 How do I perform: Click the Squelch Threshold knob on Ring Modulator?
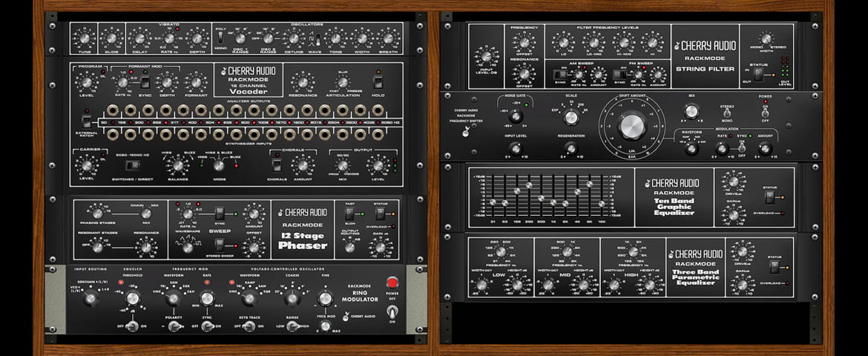pos(132,299)
